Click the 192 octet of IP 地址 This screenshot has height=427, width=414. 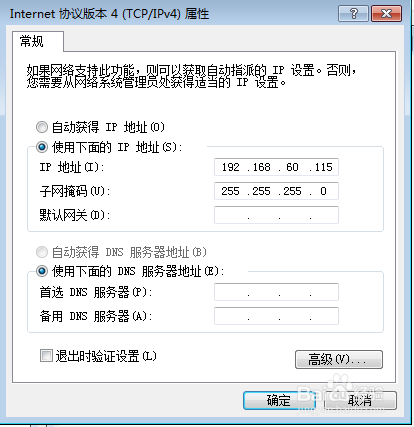click(x=231, y=167)
